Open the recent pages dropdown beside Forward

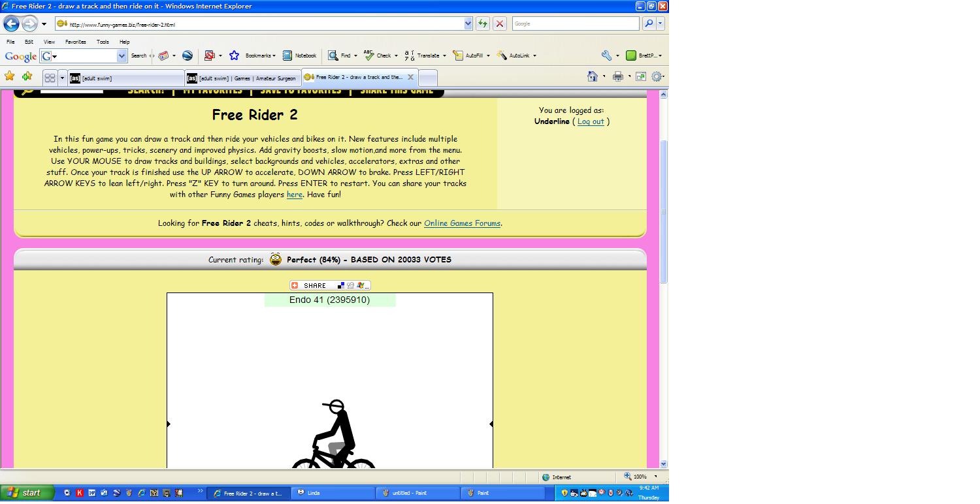(x=44, y=24)
